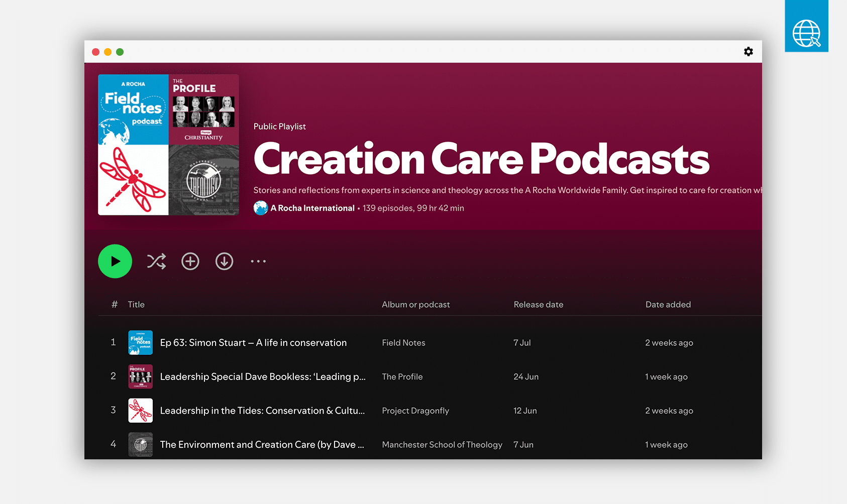Click the A Rocha International avatar icon
Image resolution: width=847 pixels, height=504 pixels.
click(x=261, y=208)
